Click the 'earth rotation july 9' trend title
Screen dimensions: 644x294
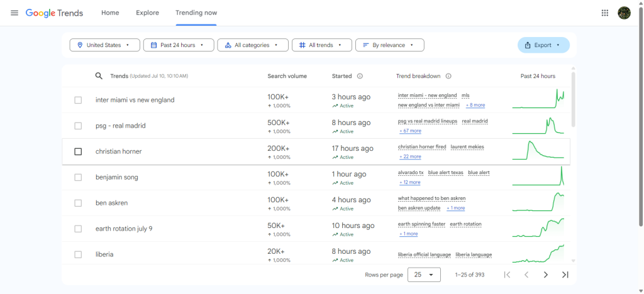point(124,229)
